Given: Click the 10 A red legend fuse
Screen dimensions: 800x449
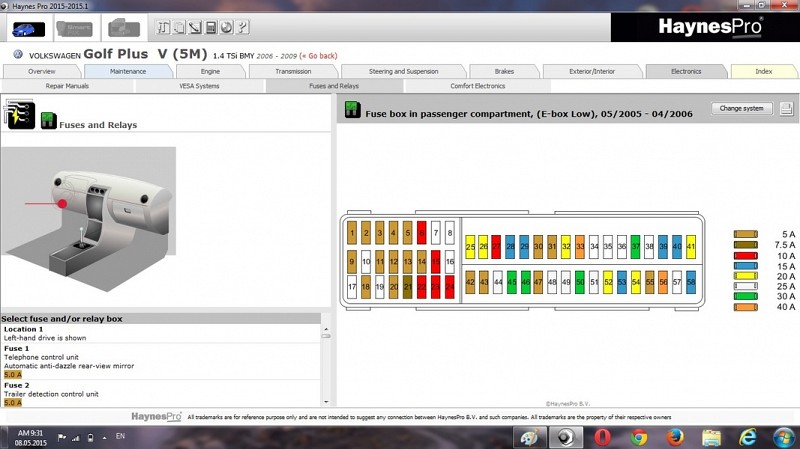Looking at the screenshot, I should pyautogui.click(x=745, y=256).
